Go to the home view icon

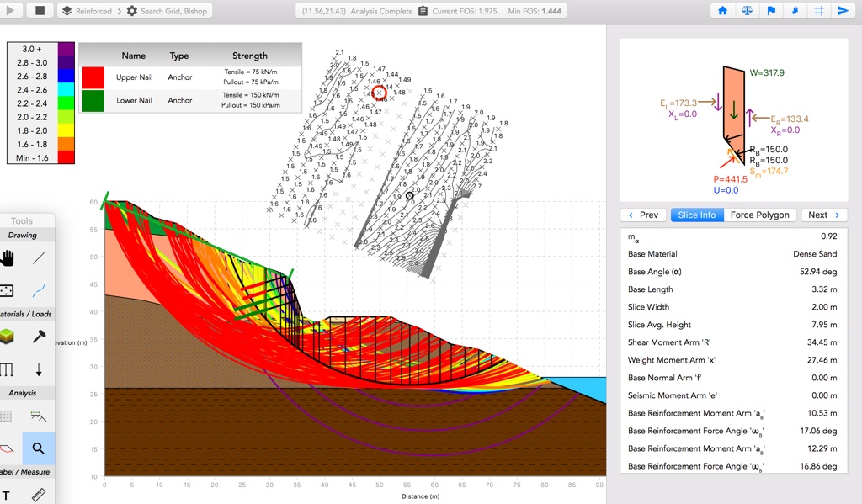click(722, 10)
